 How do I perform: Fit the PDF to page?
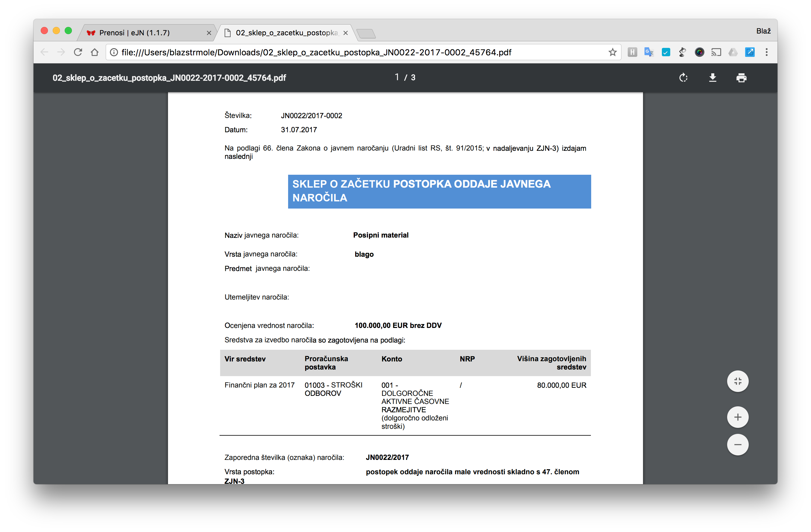[x=738, y=381]
